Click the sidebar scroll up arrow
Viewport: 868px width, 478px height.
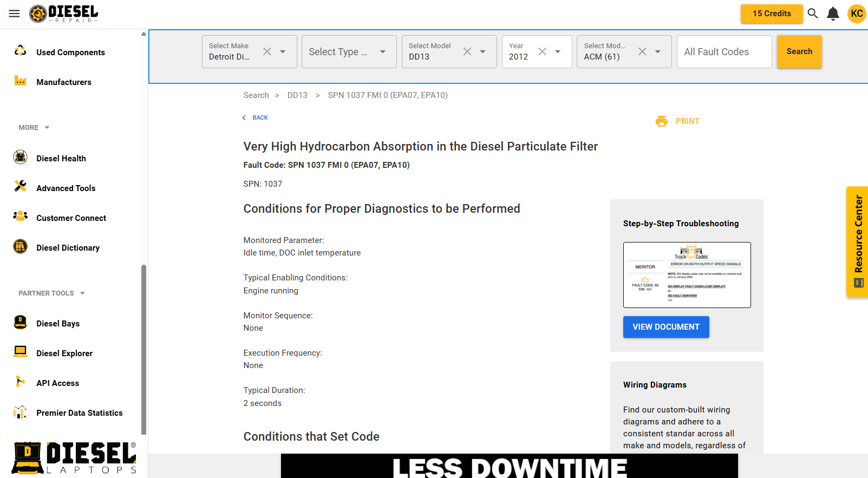(143, 34)
